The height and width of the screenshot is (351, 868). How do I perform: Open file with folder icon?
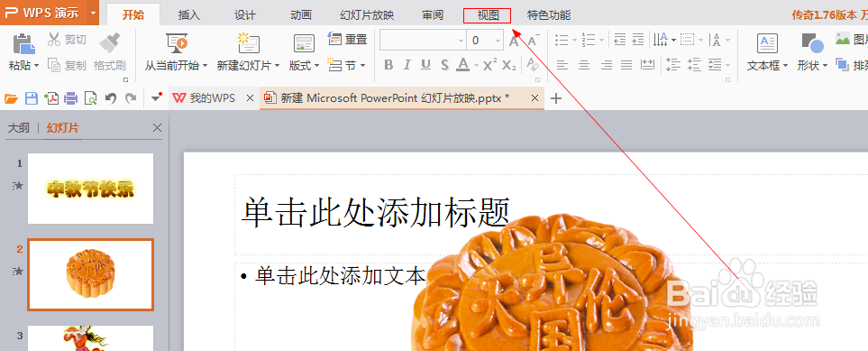[x=11, y=98]
